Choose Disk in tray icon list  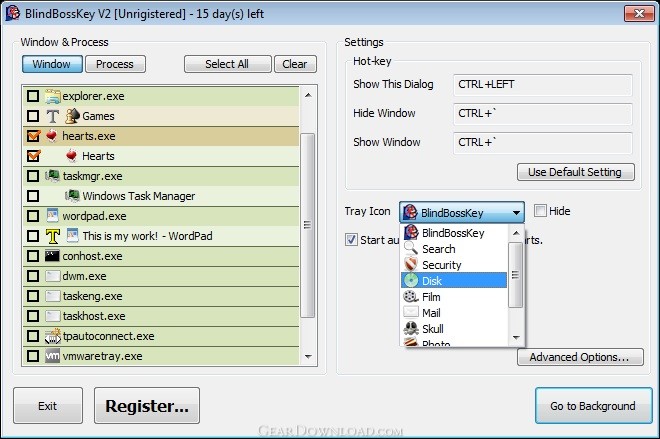pos(454,281)
